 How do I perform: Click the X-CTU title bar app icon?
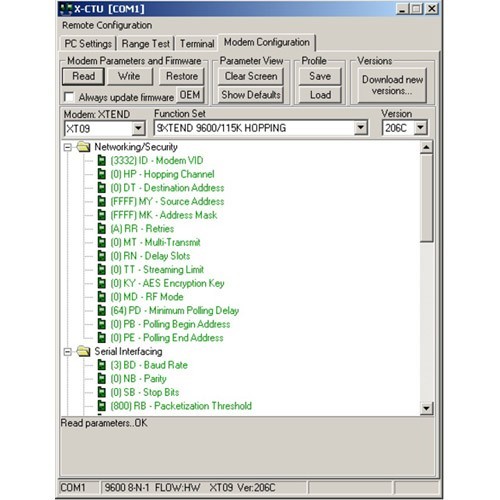66,9
